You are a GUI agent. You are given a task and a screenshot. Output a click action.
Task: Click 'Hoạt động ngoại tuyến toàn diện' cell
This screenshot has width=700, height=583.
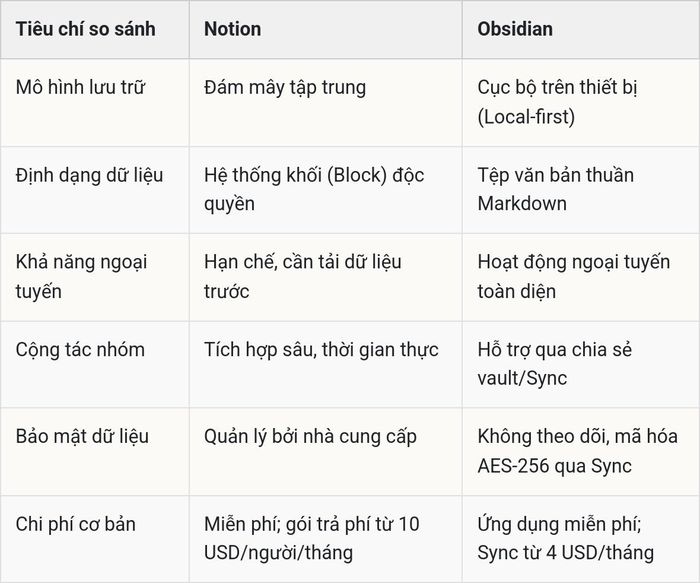(x=574, y=277)
